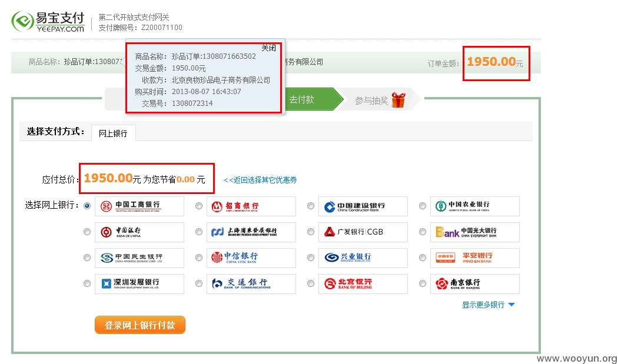This screenshot has height=364, width=618.
Task: Select Shanghai Pudong Development Bank radio
Action: click(199, 232)
